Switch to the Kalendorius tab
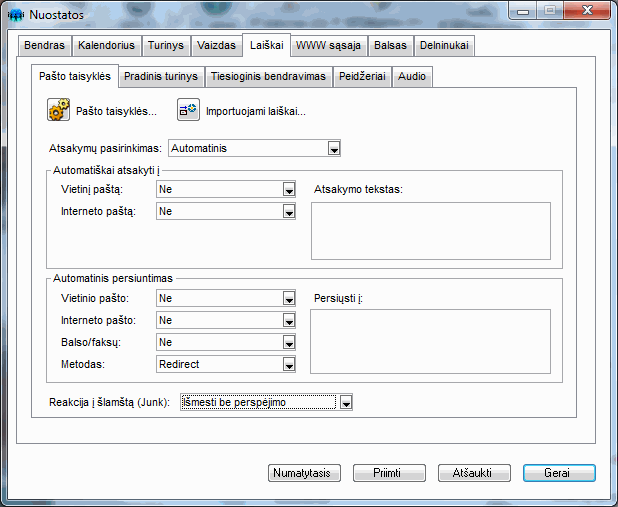Image resolution: width=618 pixels, height=507 pixels. (107, 45)
